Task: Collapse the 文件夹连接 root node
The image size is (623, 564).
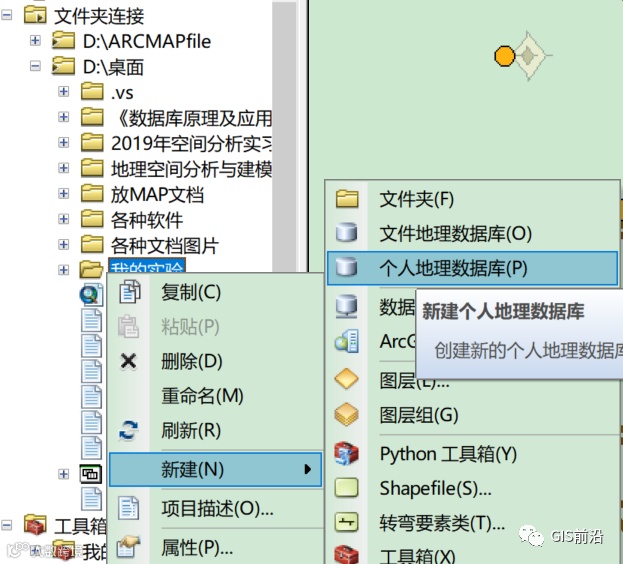Action: pos(7,15)
